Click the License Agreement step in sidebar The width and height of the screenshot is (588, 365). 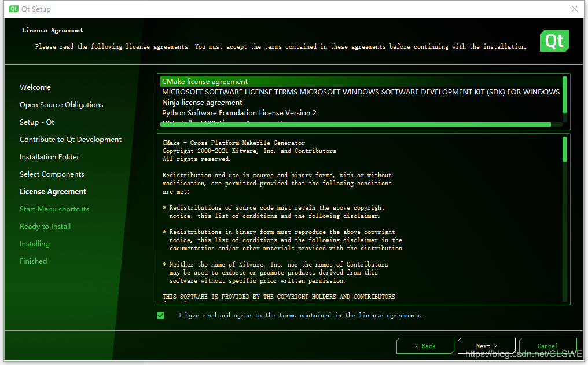tap(53, 192)
